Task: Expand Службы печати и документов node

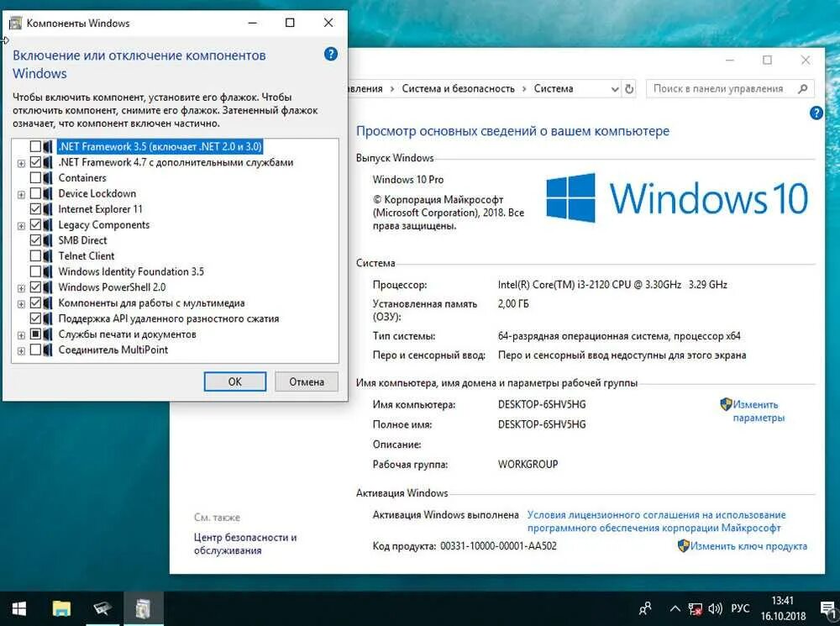Action: [22, 335]
